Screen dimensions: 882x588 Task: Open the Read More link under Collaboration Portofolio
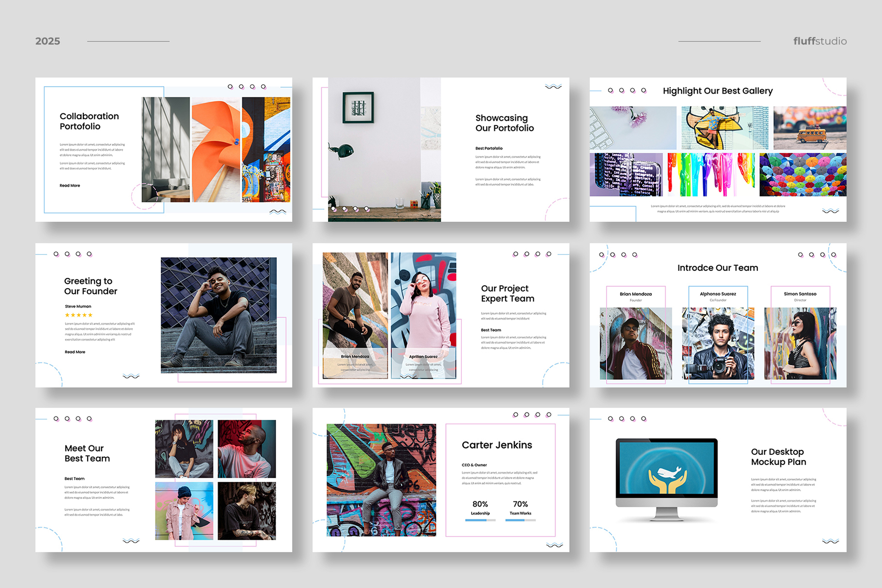click(70, 186)
